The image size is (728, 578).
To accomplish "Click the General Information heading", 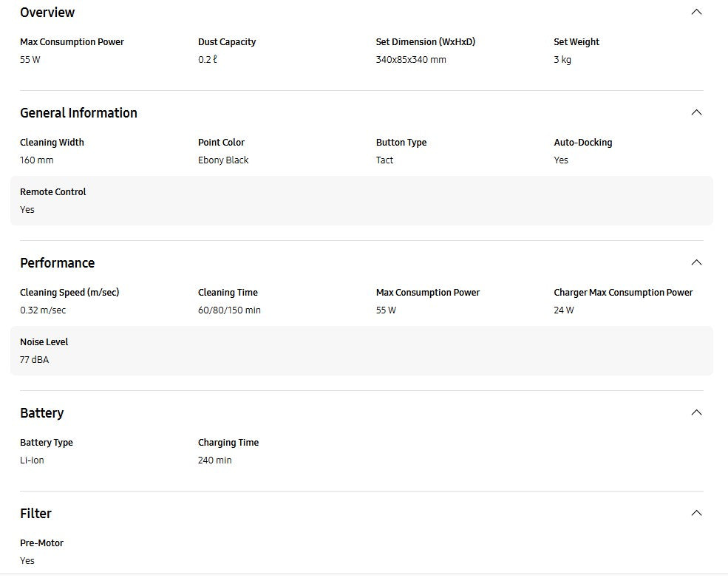I will [x=78, y=113].
